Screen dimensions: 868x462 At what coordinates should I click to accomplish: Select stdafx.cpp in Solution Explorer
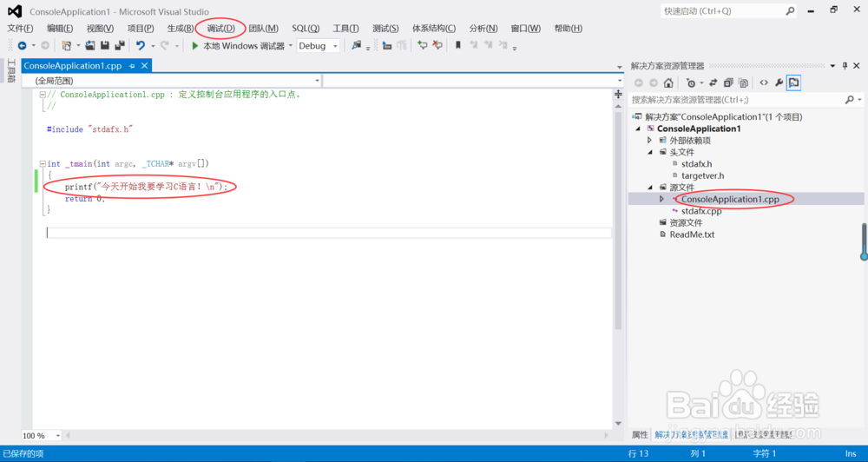click(x=701, y=211)
